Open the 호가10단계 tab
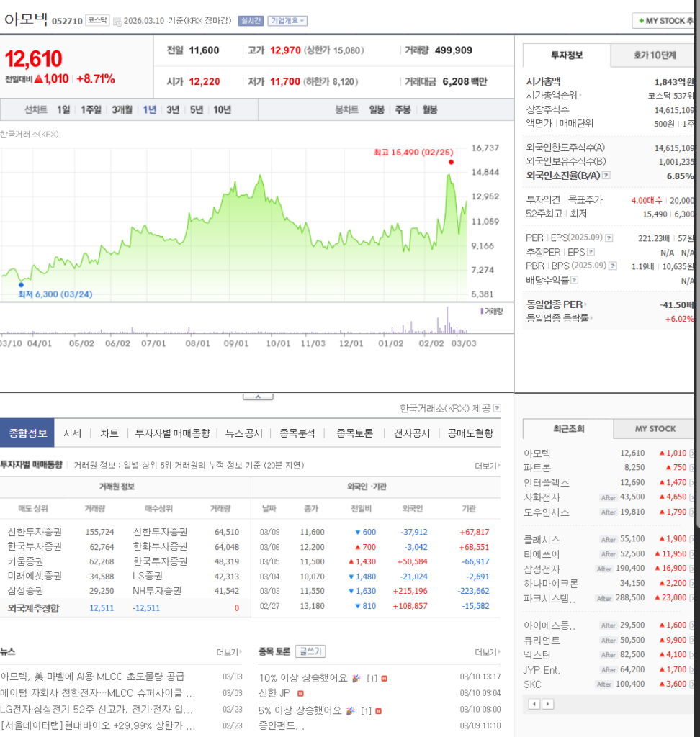The height and width of the screenshot is (737, 700). (655, 55)
